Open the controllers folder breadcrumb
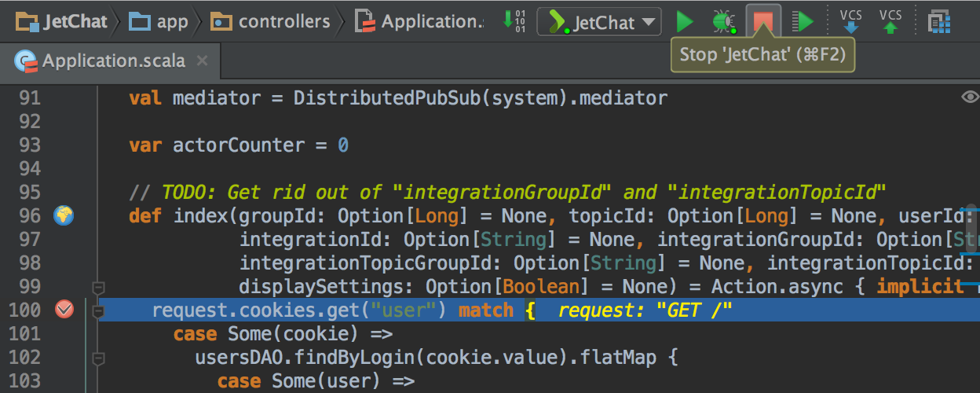Screen dimensions: 980x393 point(271,21)
